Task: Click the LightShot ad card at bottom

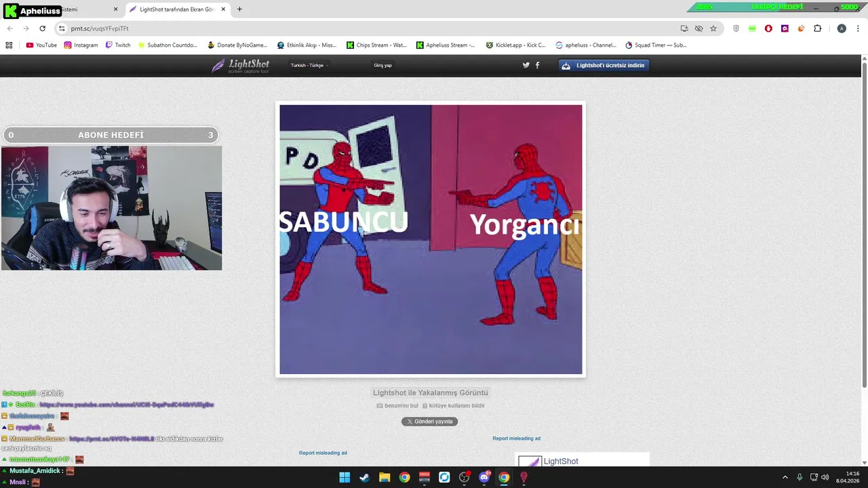Action: click(582, 460)
